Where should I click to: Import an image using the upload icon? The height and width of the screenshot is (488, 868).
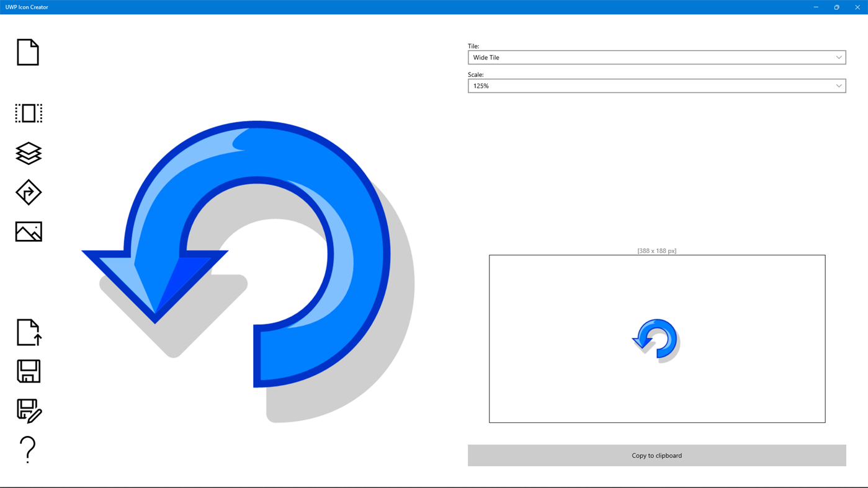[28, 332]
